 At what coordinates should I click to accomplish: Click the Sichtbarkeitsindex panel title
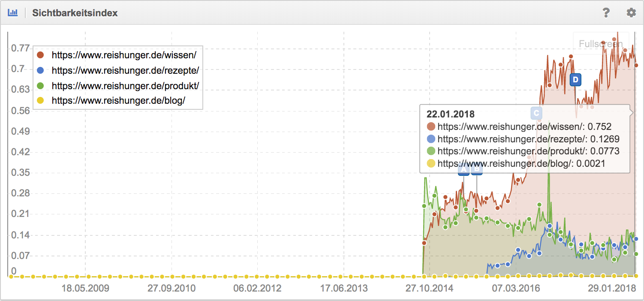coord(75,13)
